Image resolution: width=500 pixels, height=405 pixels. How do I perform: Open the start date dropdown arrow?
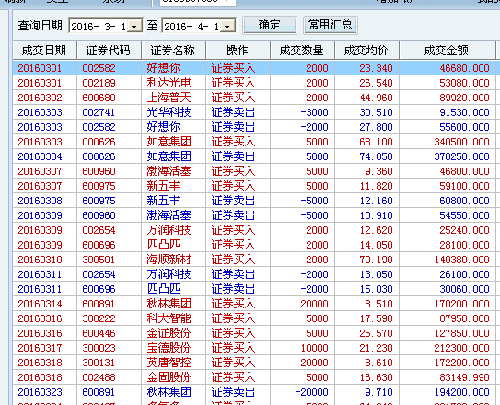(135, 26)
